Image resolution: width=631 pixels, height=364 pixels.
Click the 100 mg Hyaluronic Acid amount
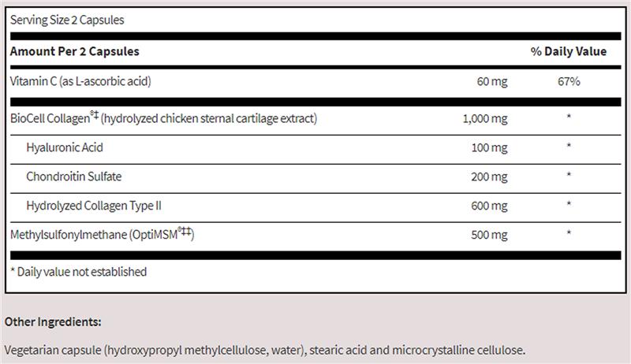pyautogui.click(x=489, y=147)
